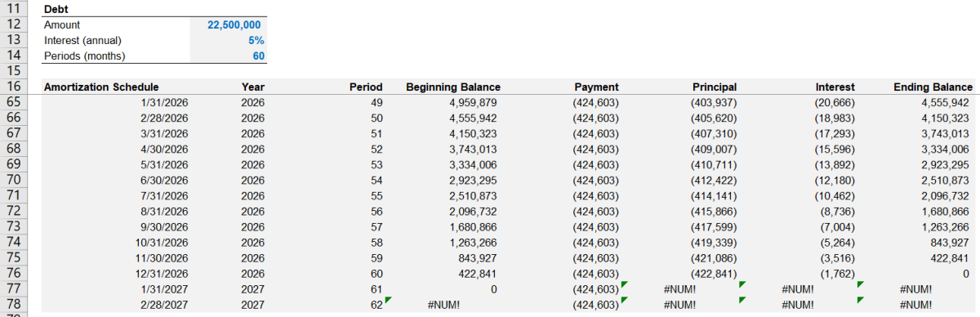Click #NUM! in row 77 Ending Balance

click(x=915, y=288)
